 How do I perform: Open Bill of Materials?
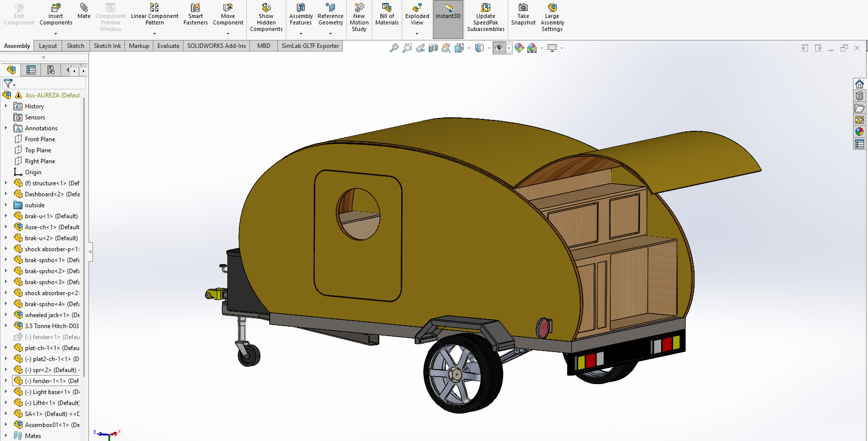pos(387,15)
